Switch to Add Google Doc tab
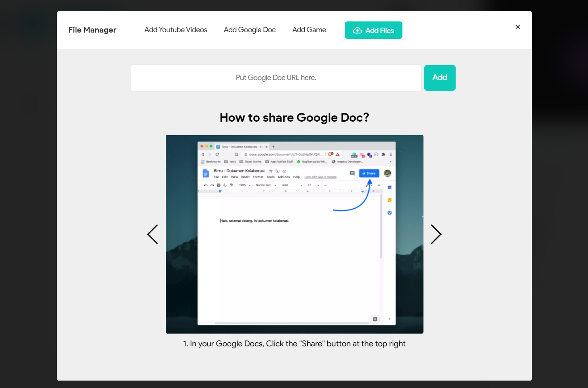The width and height of the screenshot is (588, 388). 249,30
